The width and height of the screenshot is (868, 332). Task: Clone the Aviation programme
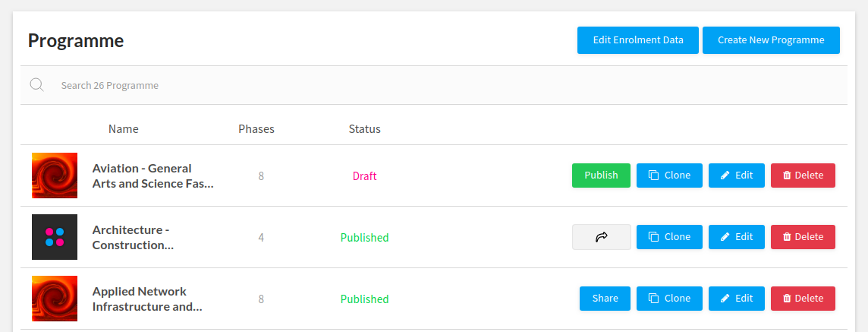(x=669, y=175)
